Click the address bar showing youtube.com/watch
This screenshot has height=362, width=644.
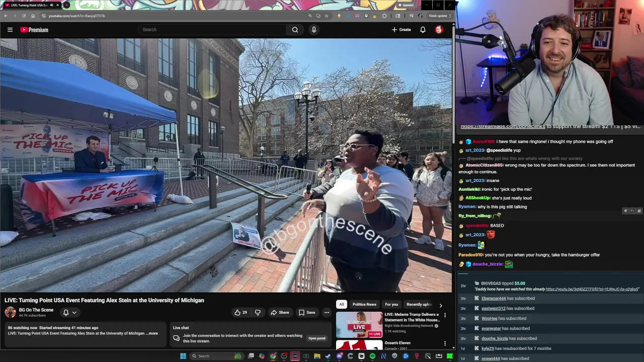click(176, 16)
